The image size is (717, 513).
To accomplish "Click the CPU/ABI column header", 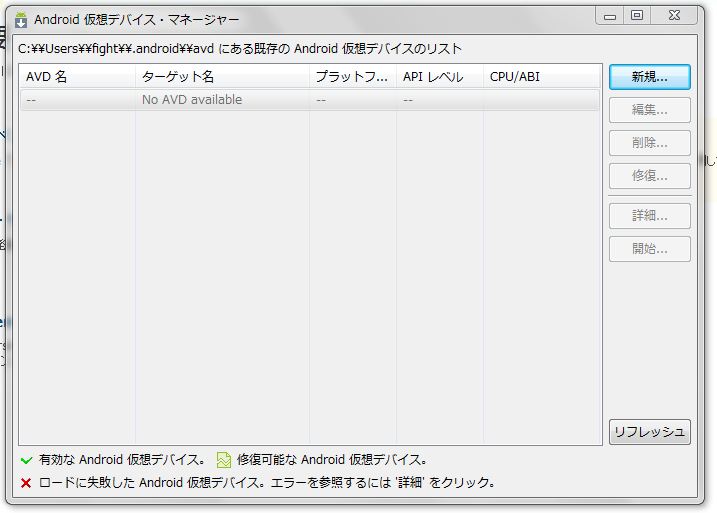I will pyautogui.click(x=542, y=76).
